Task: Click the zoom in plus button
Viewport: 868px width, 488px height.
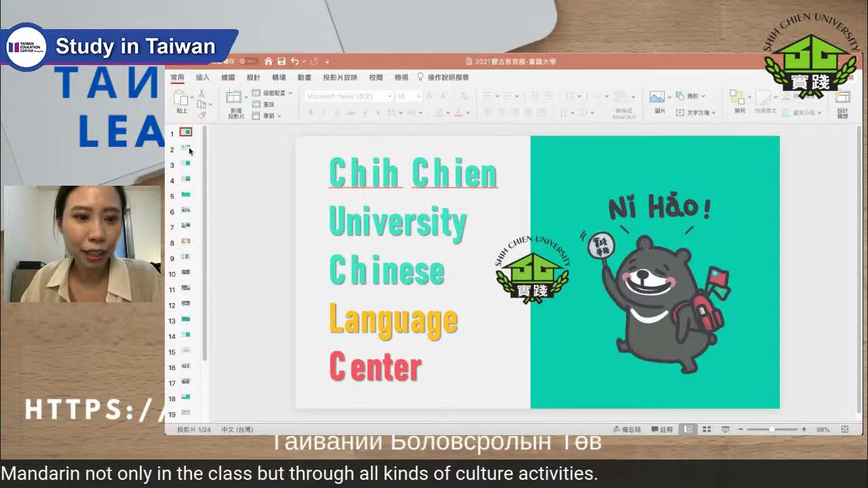Action: pyautogui.click(x=804, y=430)
